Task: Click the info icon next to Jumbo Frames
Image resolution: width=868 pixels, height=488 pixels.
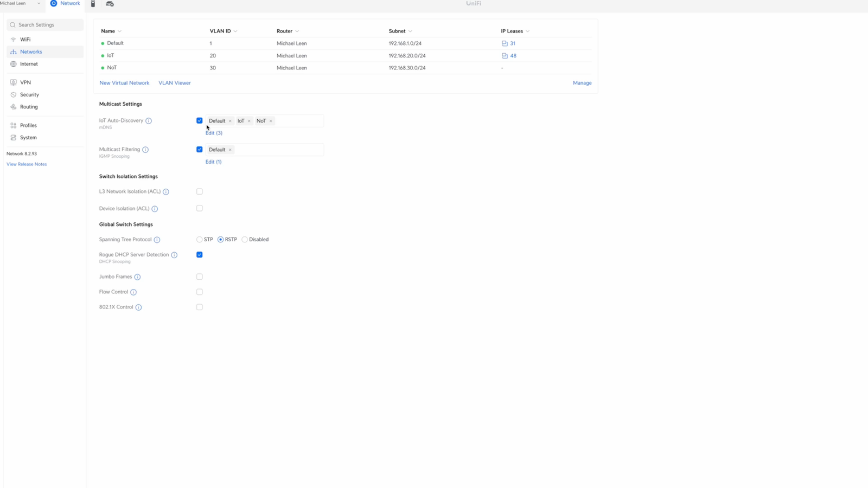Action: coord(137,277)
